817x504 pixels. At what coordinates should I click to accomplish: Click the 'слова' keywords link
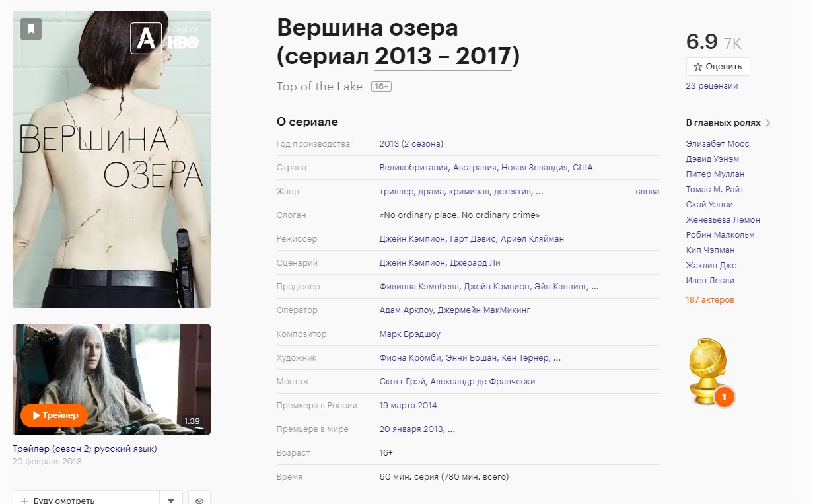647,192
